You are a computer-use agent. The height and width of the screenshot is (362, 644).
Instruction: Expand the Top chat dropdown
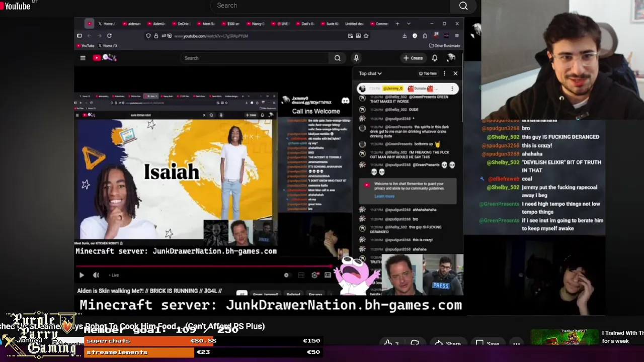370,73
